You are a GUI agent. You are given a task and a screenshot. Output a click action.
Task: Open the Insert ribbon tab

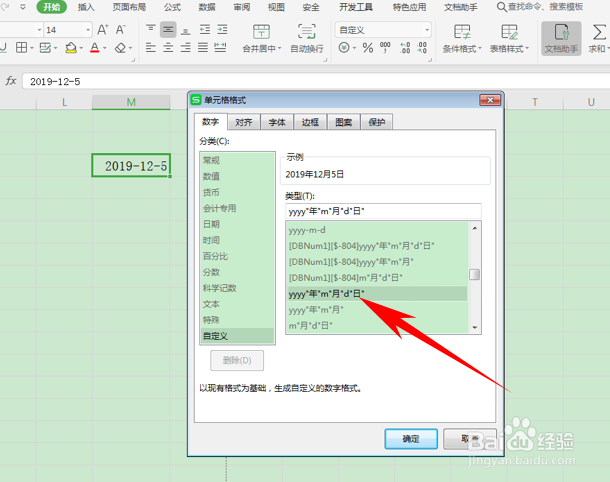tap(86, 7)
